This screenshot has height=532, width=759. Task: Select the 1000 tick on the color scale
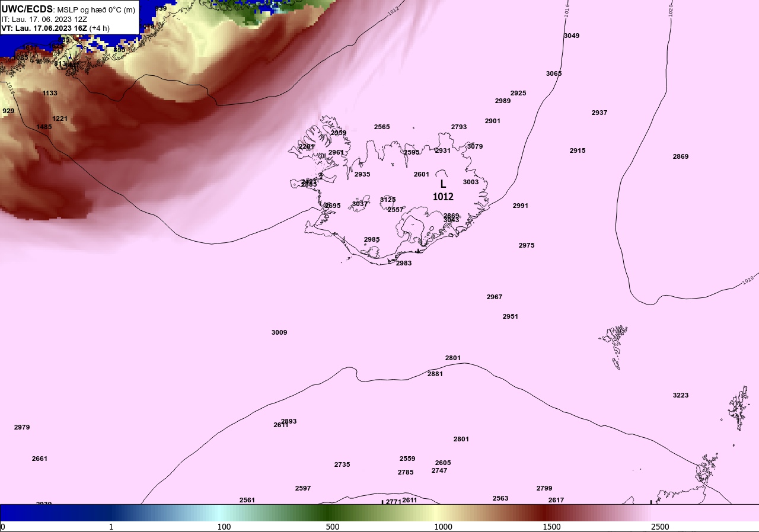[x=443, y=527]
